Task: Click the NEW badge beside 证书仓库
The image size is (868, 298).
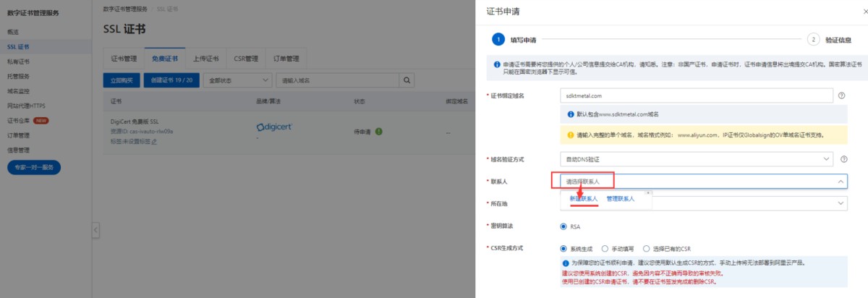Action: [41, 121]
